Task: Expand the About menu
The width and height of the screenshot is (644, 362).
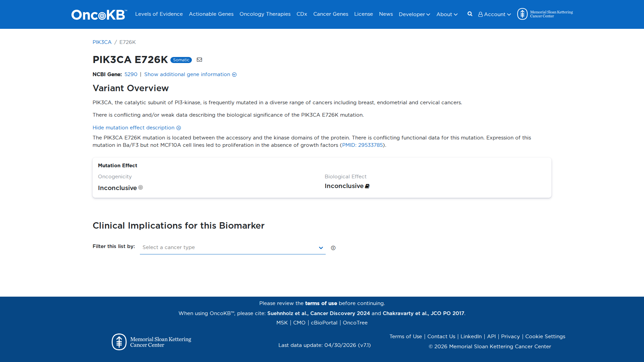Action: point(447,14)
